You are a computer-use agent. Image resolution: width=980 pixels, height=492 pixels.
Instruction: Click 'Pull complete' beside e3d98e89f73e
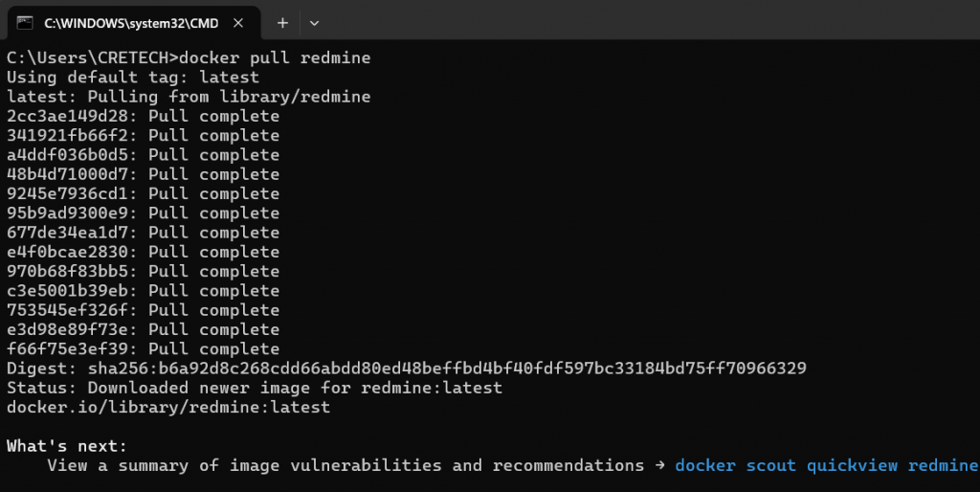coord(213,329)
